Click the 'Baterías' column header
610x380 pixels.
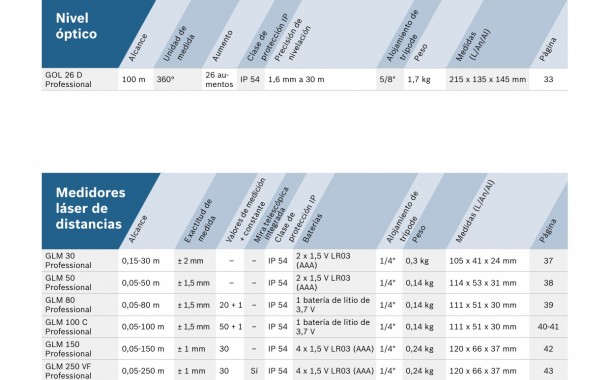coord(312,228)
